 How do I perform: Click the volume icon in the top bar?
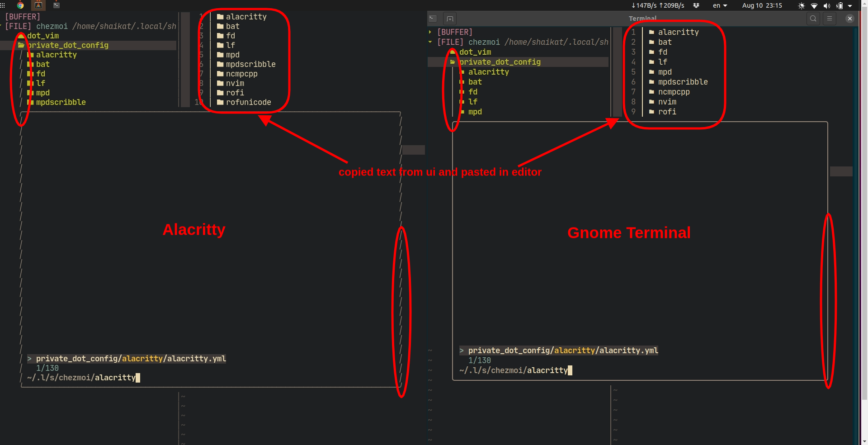(826, 5)
